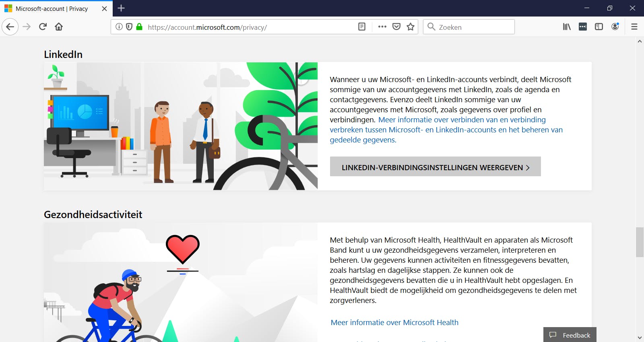The width and height of the screenshot is (644, 342).
Task: Click the LinkedIn office illustration
Action: pos(181,126)
